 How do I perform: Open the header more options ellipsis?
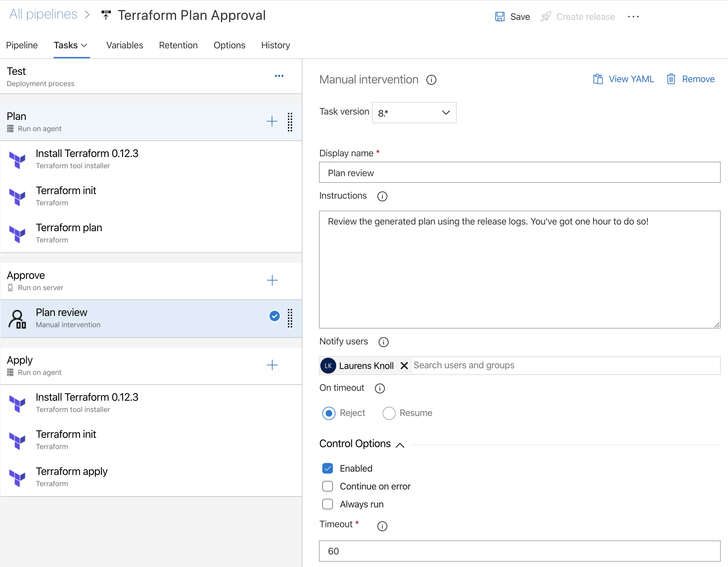(x=633, y=17)
